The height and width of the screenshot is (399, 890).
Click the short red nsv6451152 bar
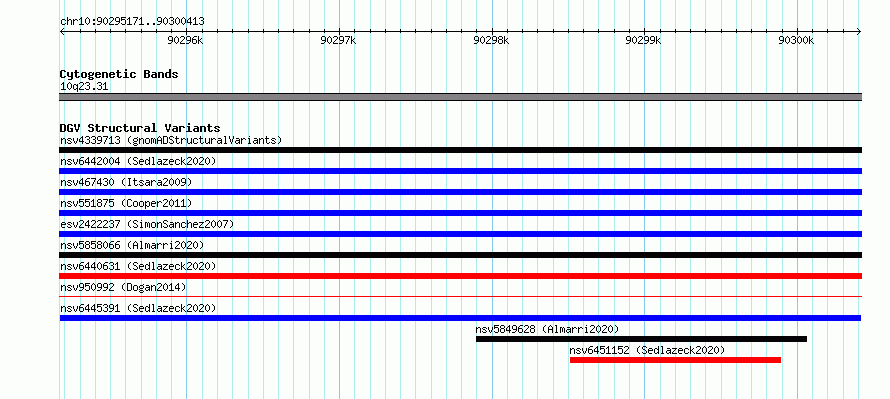[675, 360]
